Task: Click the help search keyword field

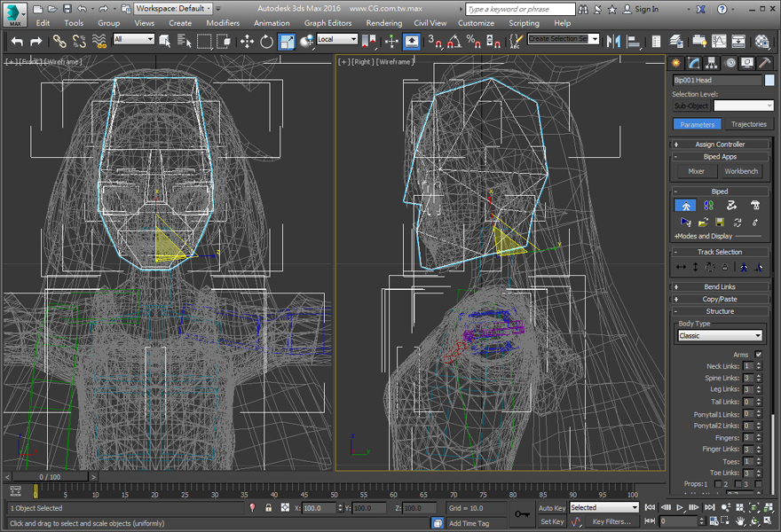Action: pos(520,9)
